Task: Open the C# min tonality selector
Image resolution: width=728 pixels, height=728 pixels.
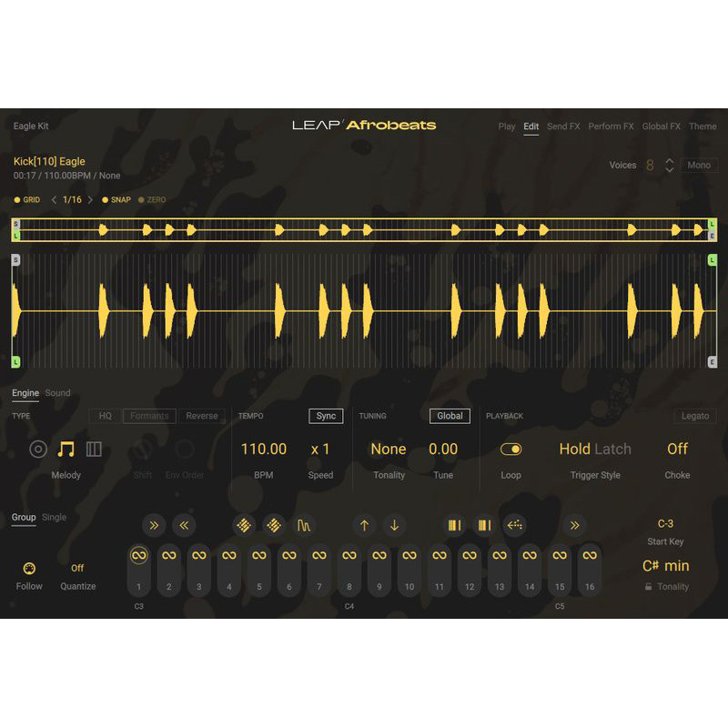Action: point(666,566)
